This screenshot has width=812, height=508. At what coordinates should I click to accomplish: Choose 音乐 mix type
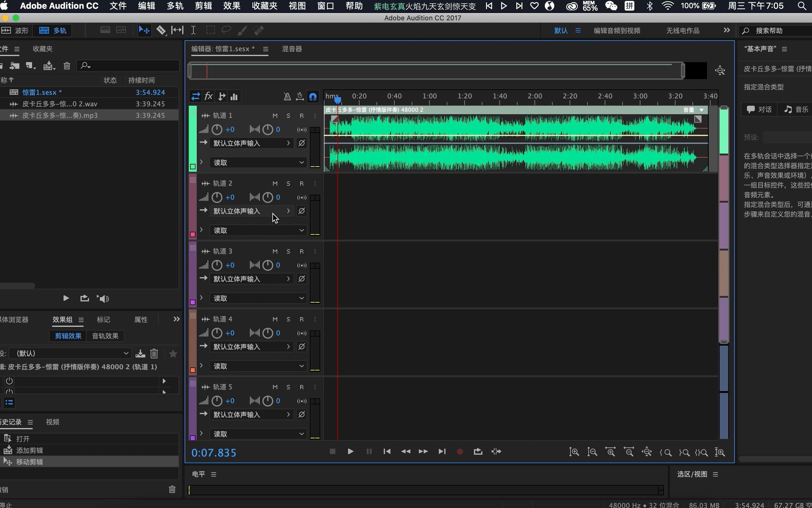796,110
